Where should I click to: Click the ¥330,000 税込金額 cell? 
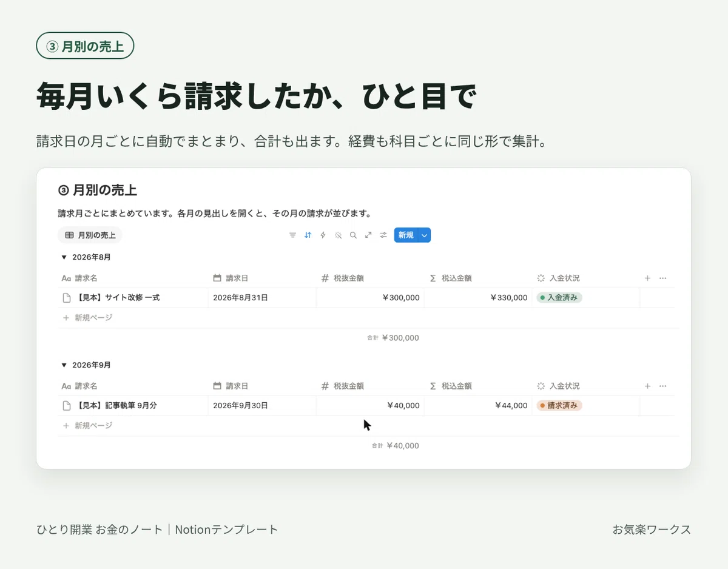point(478,298)
